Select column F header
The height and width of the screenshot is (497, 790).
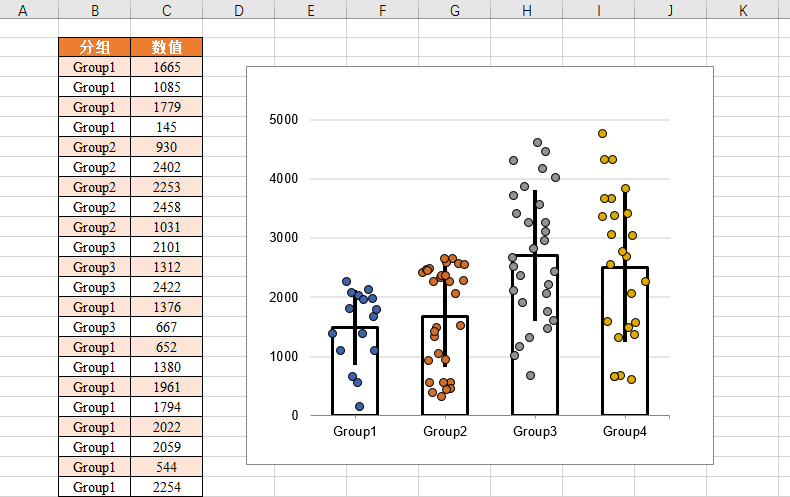pyautogui.click(x=383, y=10)
